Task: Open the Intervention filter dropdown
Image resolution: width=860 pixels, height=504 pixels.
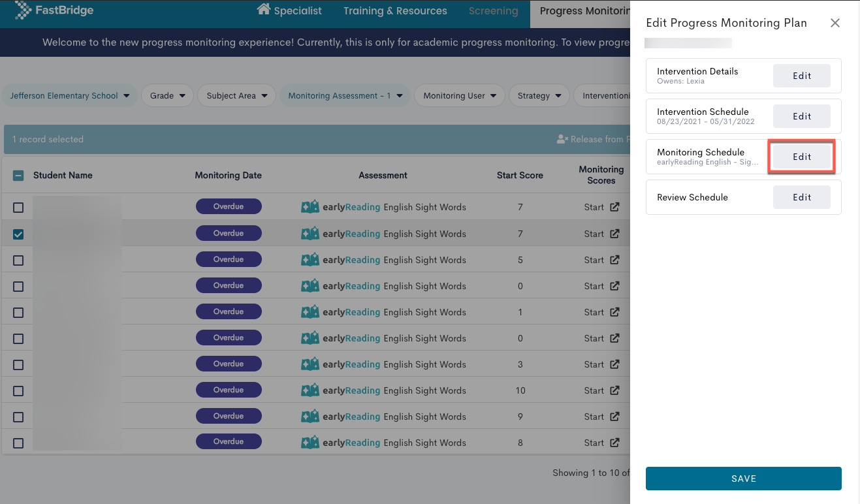Action: coord(602,95)
